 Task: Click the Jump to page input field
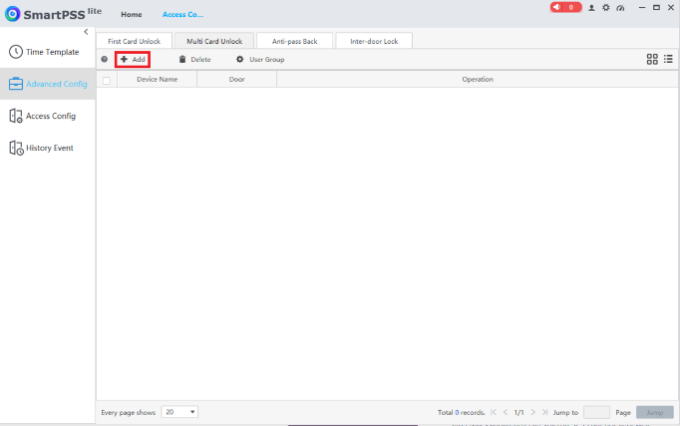coord(596,412)
